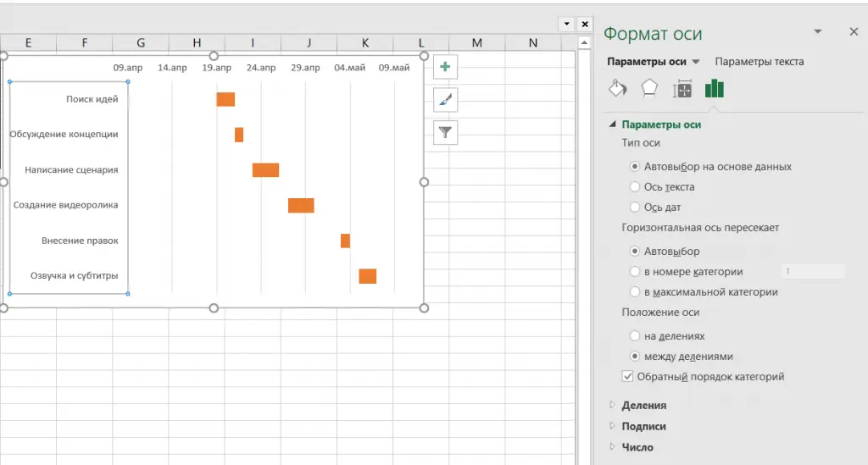Click the Chart Elements plus button
This screenshot has height=465, width=868.
pyautogui.click(x=445, y=67)
